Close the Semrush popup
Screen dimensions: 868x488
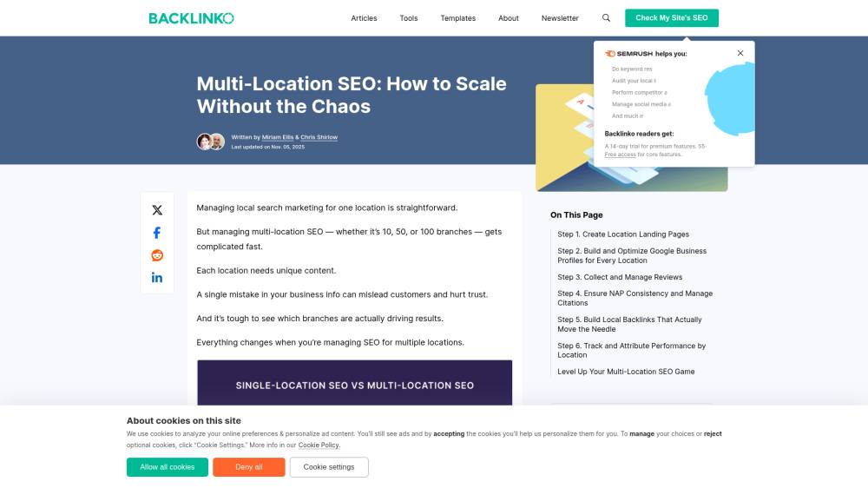click(x=740, y=53)
